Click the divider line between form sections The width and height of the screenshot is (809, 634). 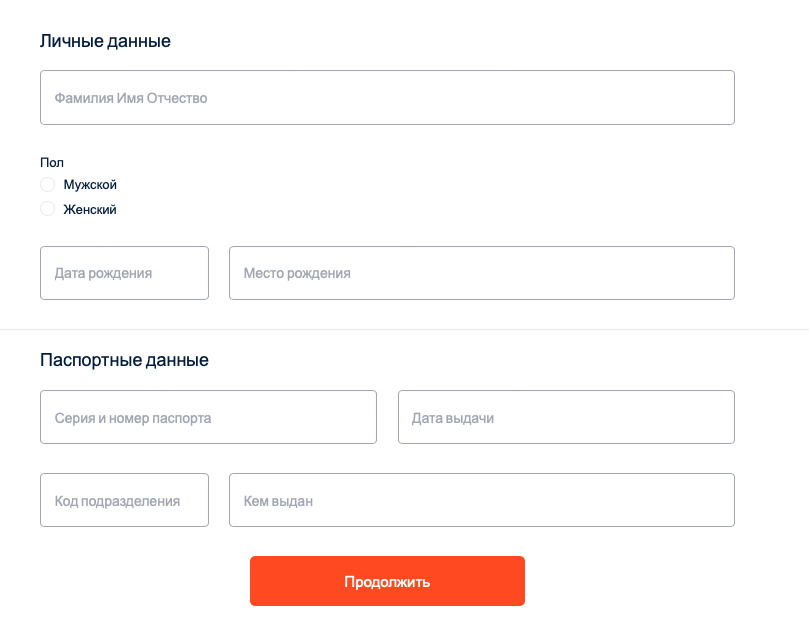404,329
